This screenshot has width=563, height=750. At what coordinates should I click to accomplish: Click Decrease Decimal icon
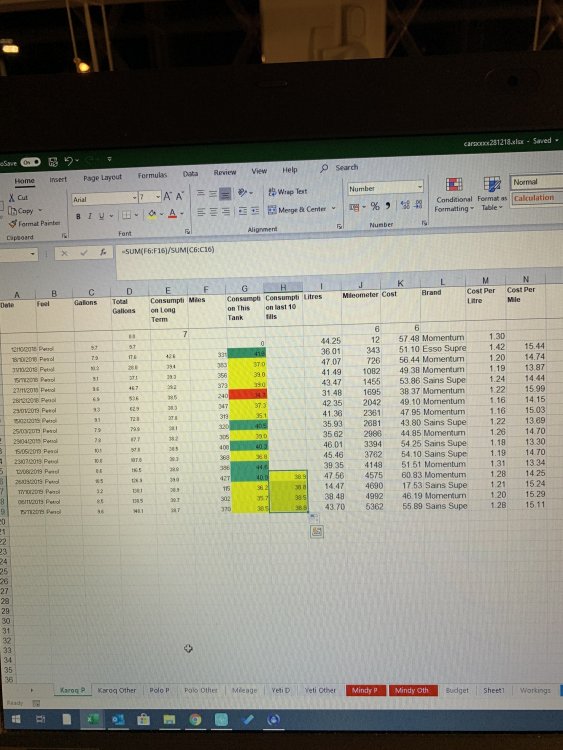pyautogui.click(x=418, y=205)
